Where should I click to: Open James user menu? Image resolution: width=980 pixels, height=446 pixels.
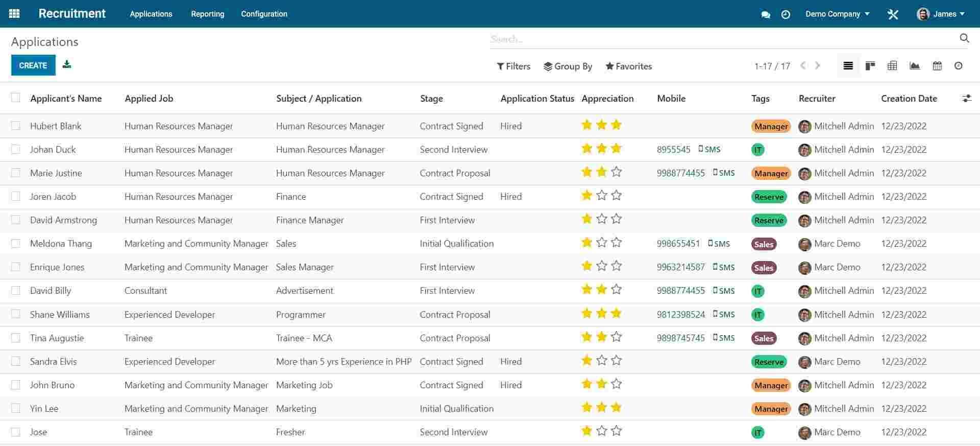pyautogui.click(x=941, y=14)
